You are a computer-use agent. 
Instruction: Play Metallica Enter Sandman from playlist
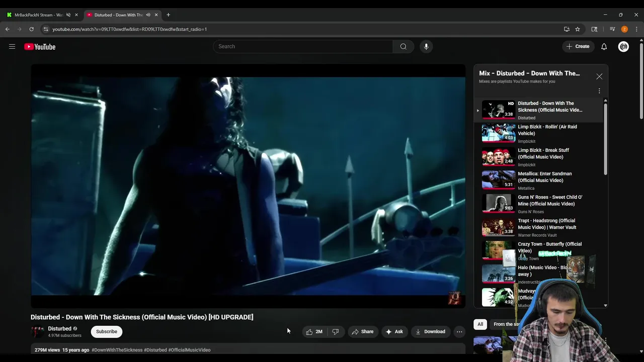[539, 180]
